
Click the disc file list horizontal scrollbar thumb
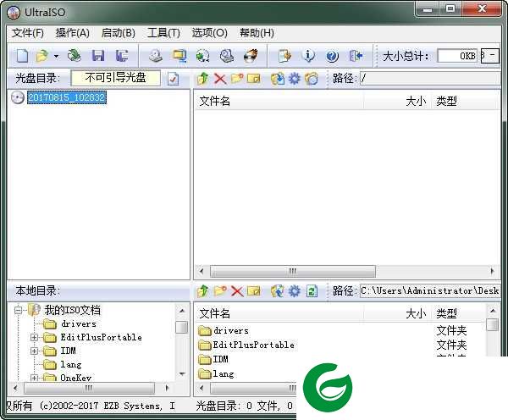[293, 271]
